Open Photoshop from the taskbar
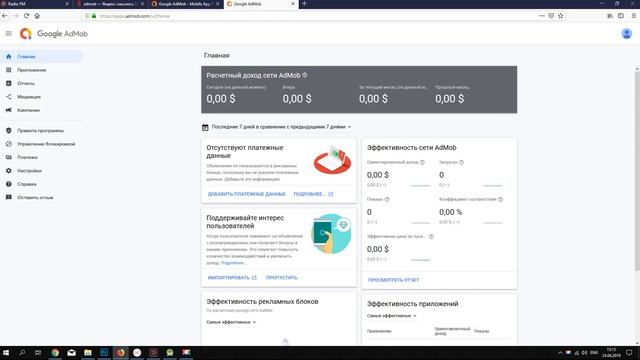This screenshot has height=360, width=640. (x=104, y=352)
